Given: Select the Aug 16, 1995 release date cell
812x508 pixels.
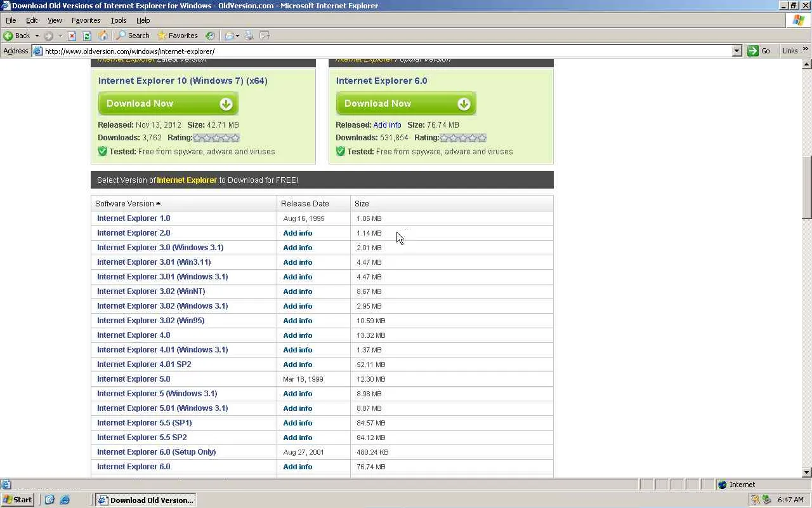Looking at the screenshot, I should 304,218.
